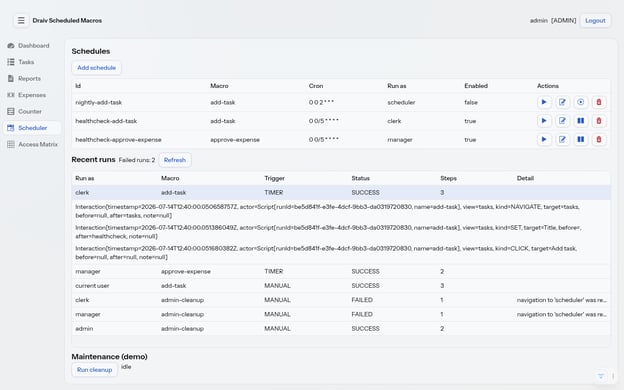This screenshot has width=624, height=390.
Task: Run the healthcheck-approve-expense schedule now
Action: click(544, 140)
